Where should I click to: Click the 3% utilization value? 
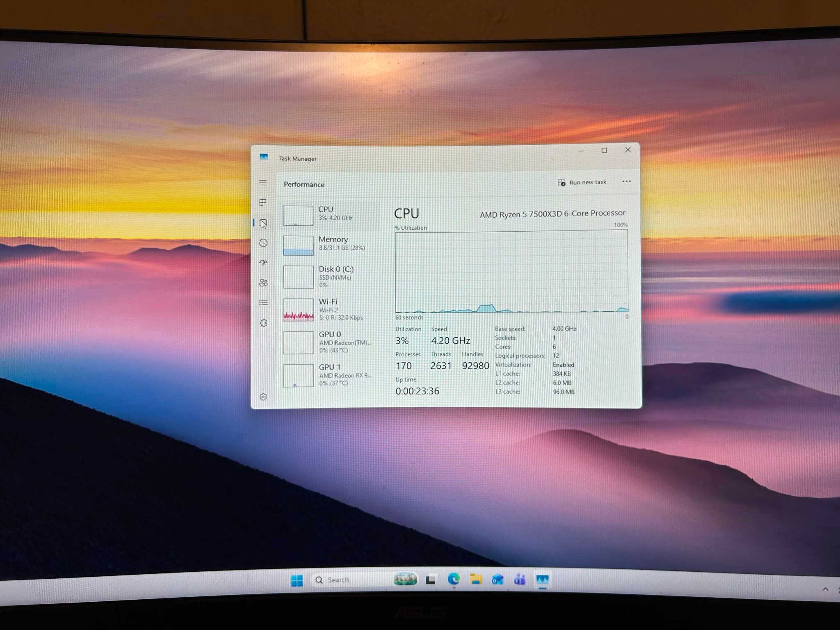point(402,340)
